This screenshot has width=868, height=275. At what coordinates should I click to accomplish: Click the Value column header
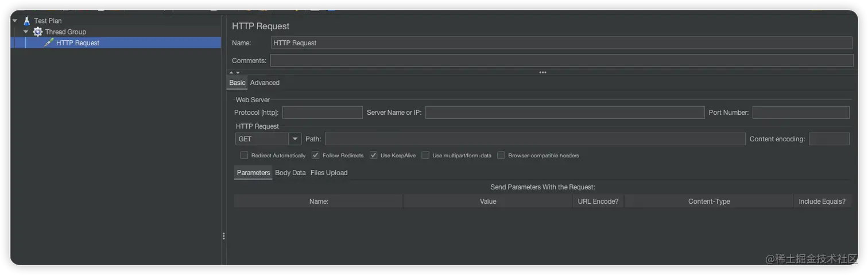point(488,202)
